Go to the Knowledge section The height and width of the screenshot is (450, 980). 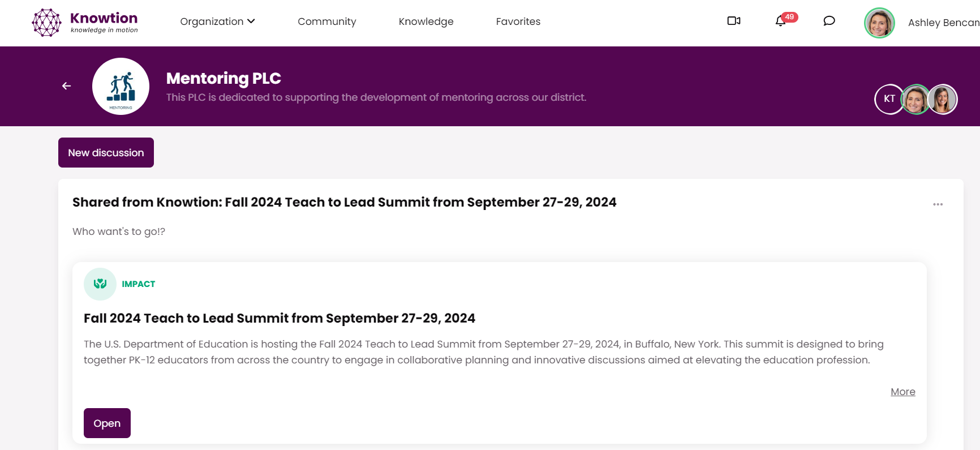(x=426, y=22)
